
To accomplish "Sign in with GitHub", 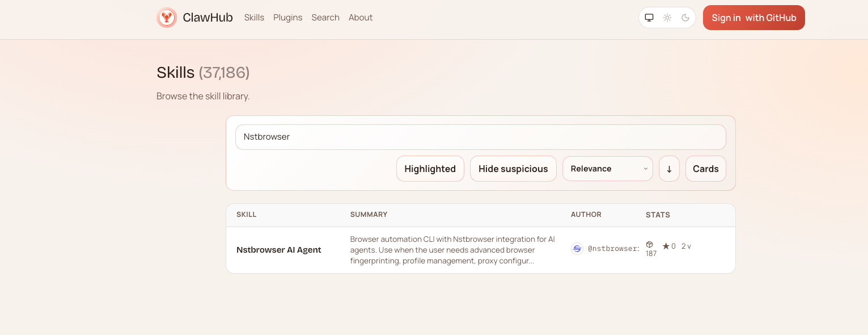I will pyautogui.click(x=753, y=18).
